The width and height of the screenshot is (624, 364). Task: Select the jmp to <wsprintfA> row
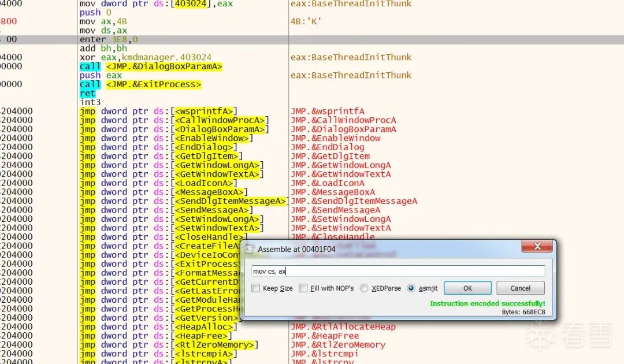[x=158, y=111]
